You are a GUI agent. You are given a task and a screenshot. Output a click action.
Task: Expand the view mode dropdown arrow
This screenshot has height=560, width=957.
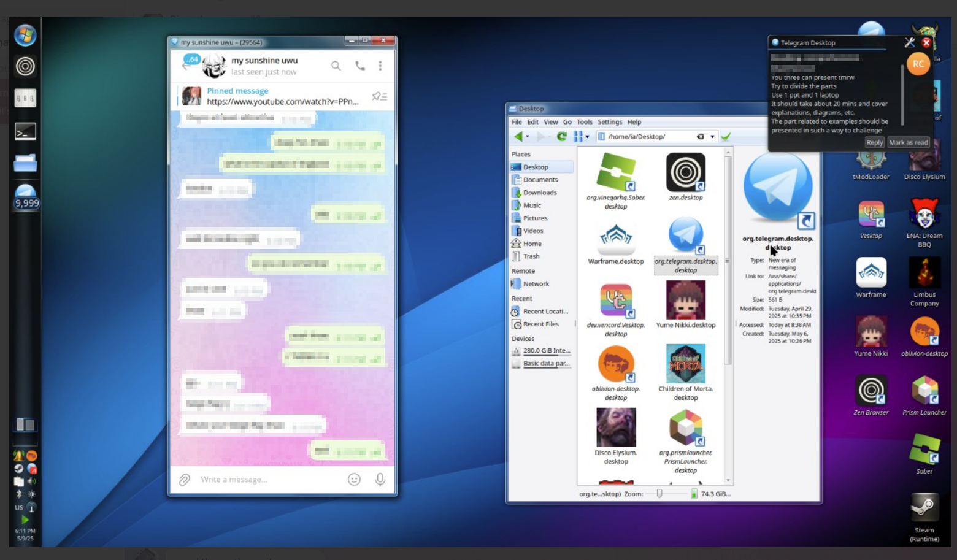click(587, 137)
